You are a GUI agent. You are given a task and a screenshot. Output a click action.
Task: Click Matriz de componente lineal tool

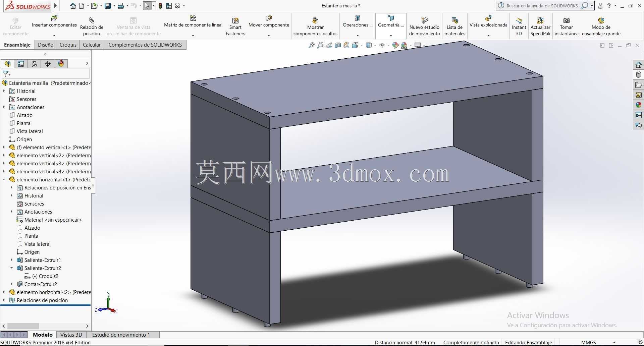(193, 21)
